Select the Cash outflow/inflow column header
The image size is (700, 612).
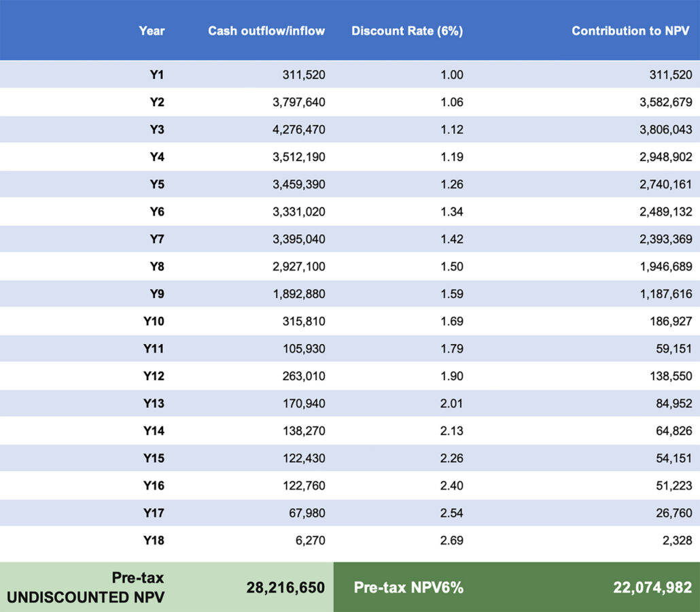pos(266,31)
